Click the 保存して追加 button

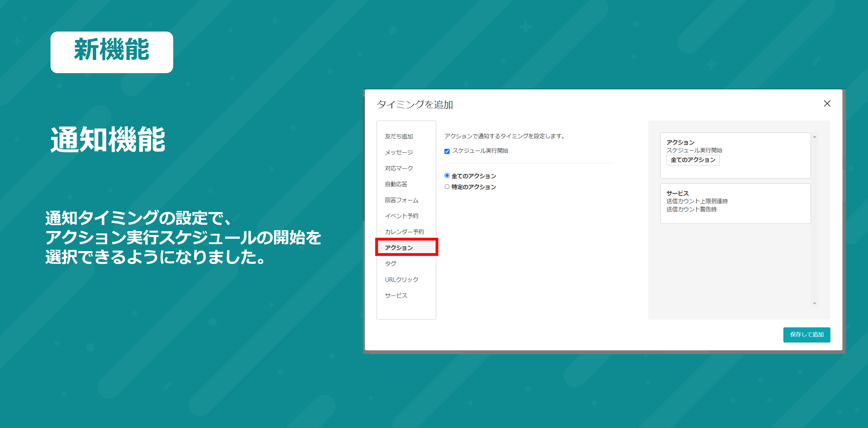click(807, 335)
